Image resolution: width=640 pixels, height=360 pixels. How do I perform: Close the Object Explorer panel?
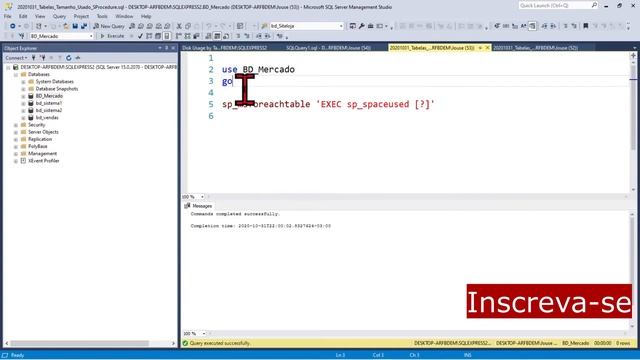point(173,48)
